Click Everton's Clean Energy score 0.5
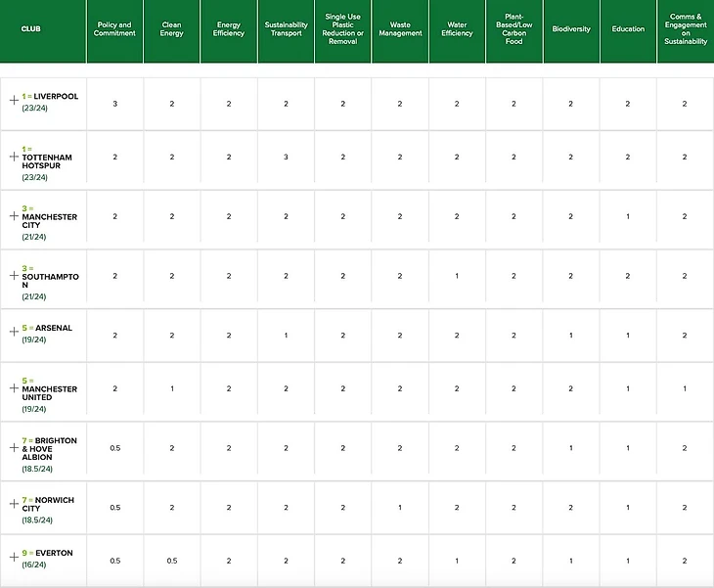The height and width of the screenshot is (588, 714). pyautogui.click(x=172, y=561)
